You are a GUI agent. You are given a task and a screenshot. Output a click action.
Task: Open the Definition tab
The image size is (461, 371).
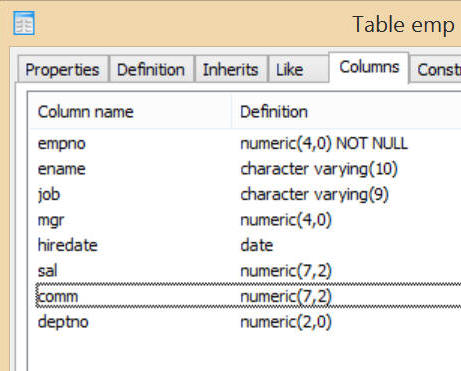tap(151, 69)
